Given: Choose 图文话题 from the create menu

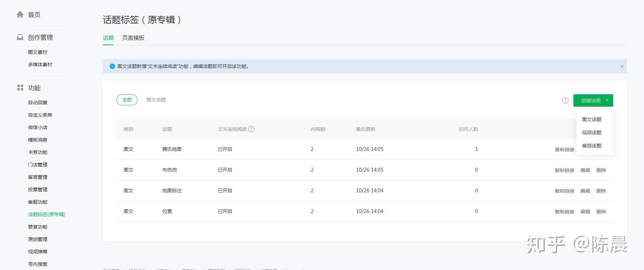Looking at the screenshot, I should (x=591, y=119).
